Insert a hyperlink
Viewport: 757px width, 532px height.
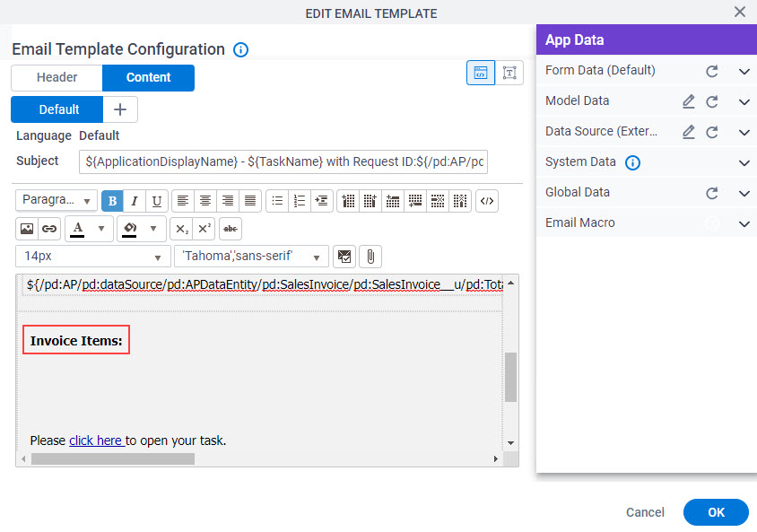tap(49, 229)
